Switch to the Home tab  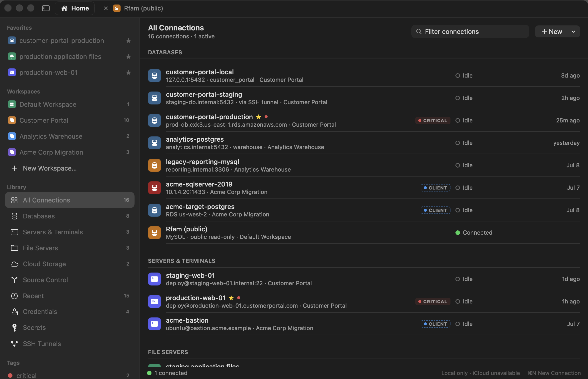click(x=75, y=8)
